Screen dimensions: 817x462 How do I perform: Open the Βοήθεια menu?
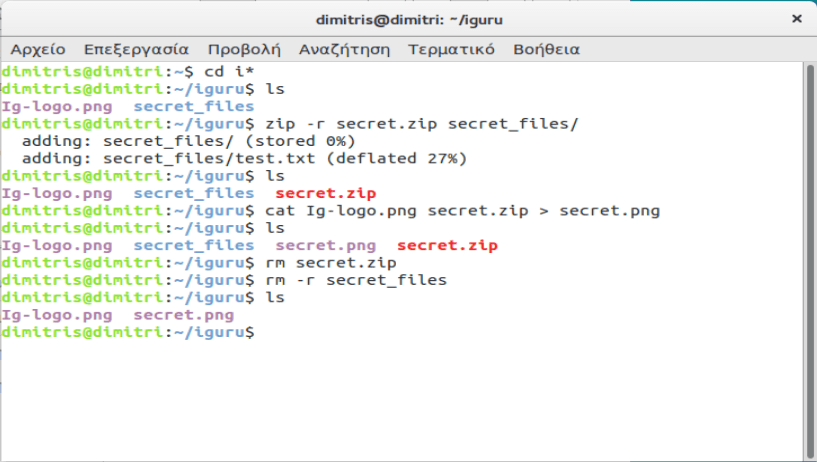pyautogui.click(x=546, y=49)
